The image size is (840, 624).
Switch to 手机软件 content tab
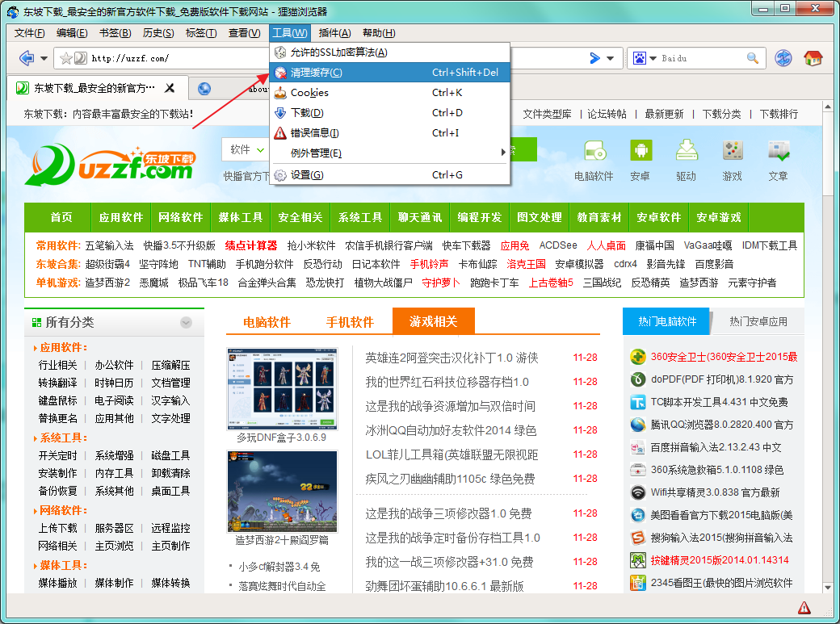click(x=350, y=322)
